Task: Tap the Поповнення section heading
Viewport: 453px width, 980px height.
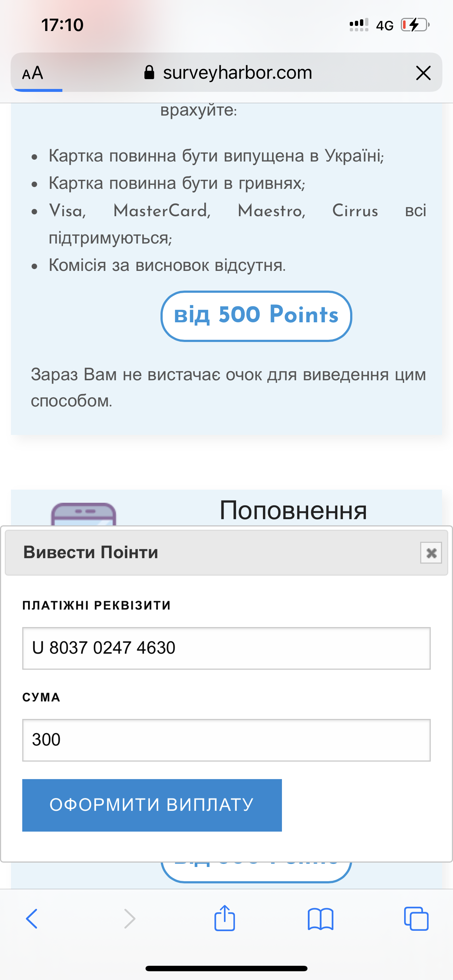Action: [x=293, y=510]
